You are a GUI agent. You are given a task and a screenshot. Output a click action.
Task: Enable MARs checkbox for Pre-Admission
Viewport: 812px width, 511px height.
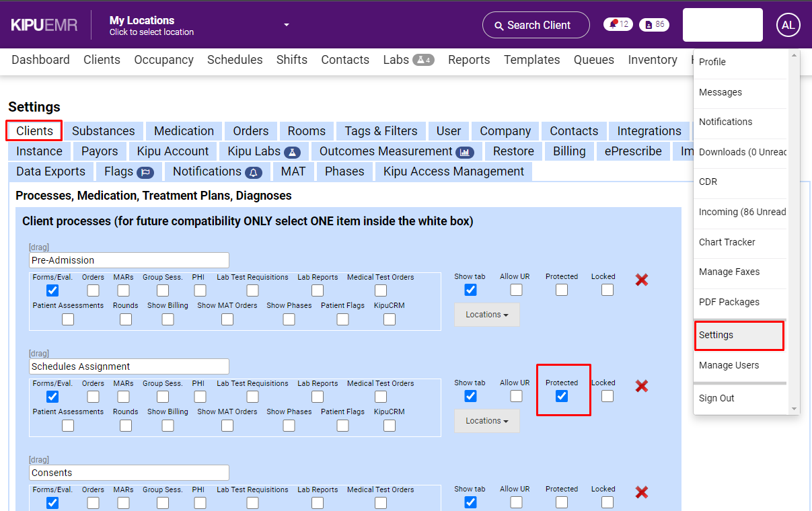point(123,290)
